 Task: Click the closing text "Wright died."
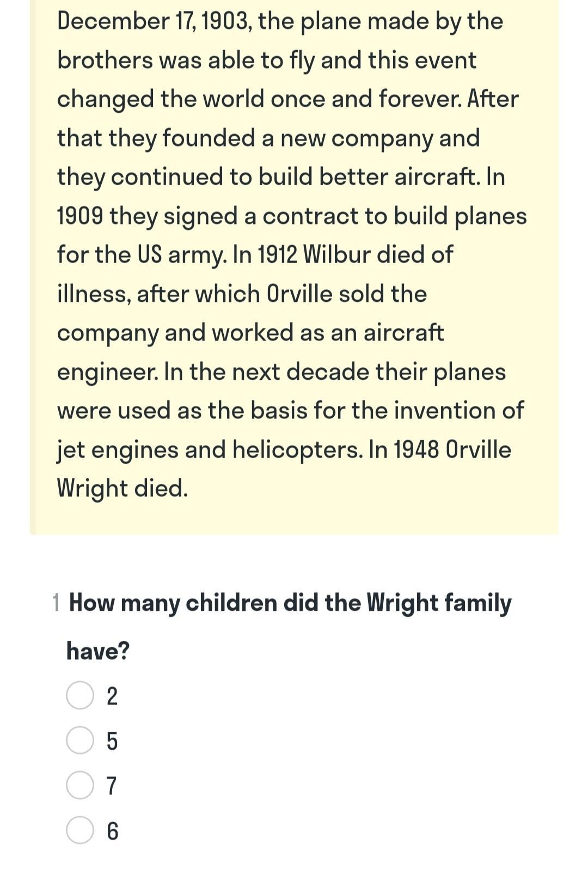(122, 489)
